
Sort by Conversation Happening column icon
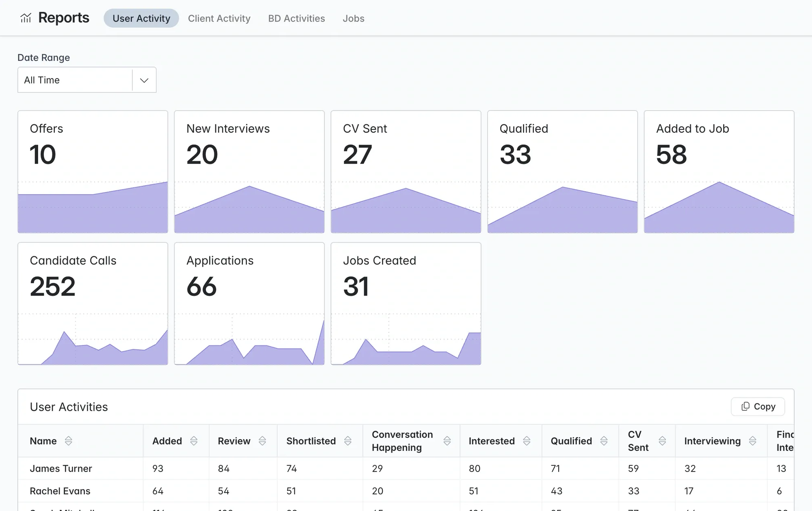[447, 441]
